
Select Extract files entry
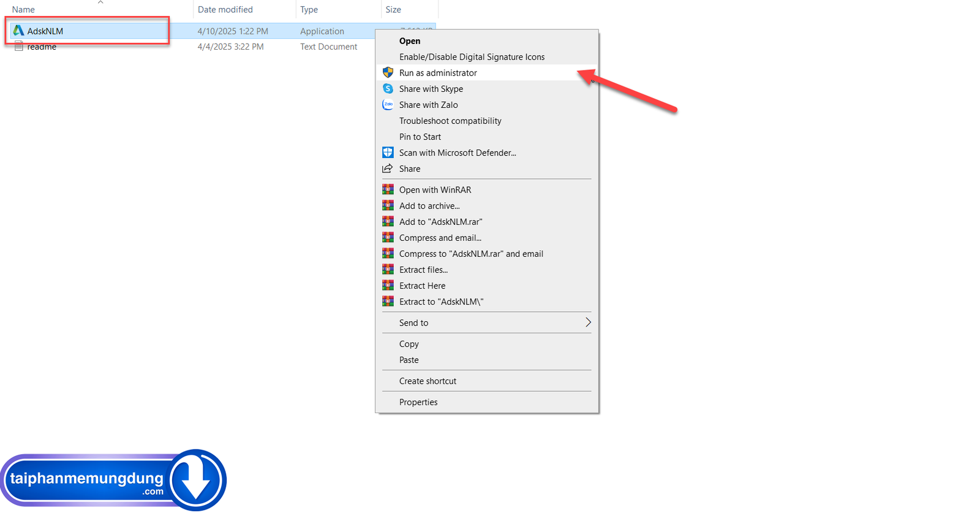(487, 270)
